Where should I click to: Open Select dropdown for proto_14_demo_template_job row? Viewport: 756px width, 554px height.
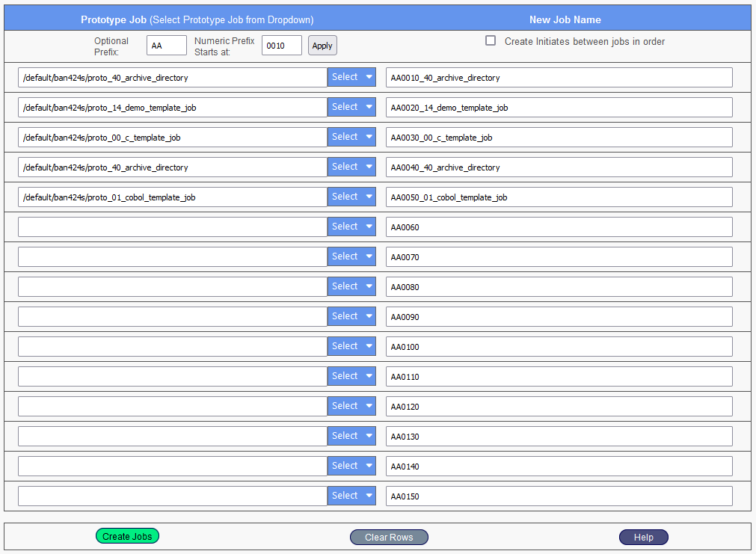point(351,107)
